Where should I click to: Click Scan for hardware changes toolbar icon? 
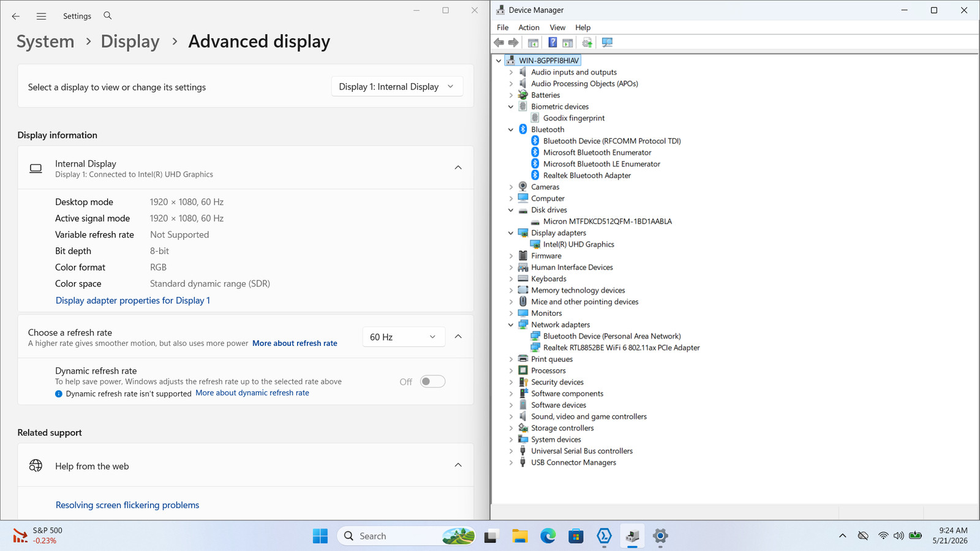point(607,42)
